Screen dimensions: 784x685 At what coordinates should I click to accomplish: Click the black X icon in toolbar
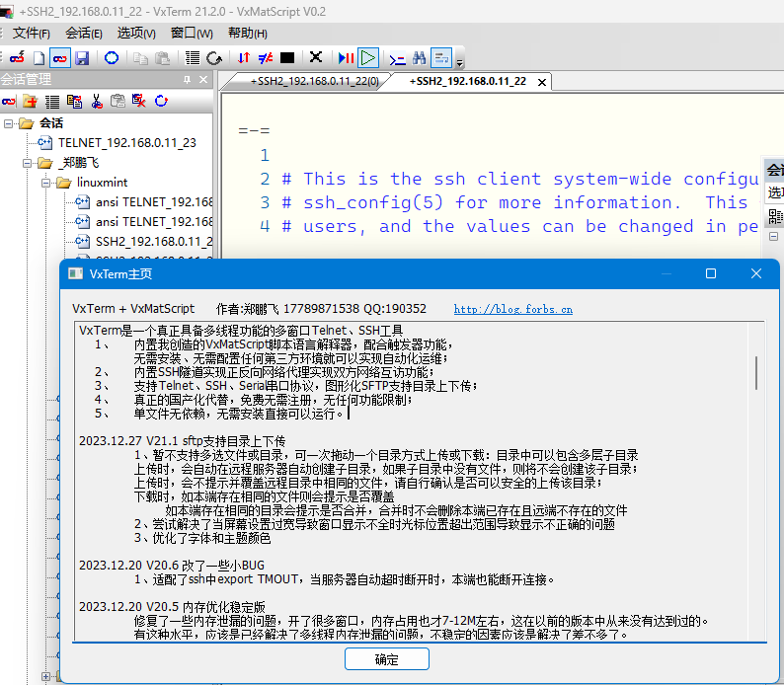316,57
